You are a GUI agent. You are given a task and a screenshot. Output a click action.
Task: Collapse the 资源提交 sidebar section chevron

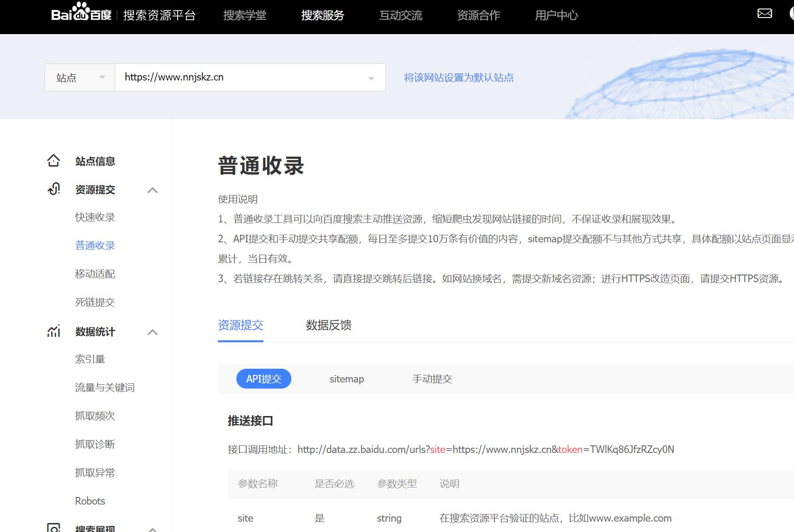point(153,190)
